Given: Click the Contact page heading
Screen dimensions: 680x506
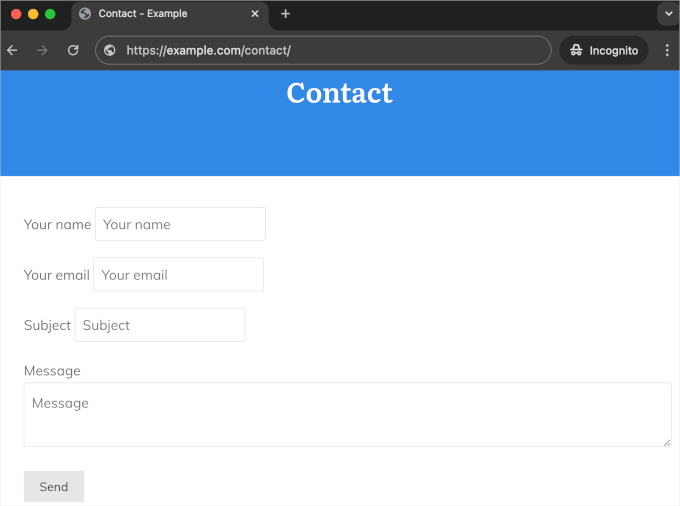Looking at the screenshot, I should click(x=340, y=93).
